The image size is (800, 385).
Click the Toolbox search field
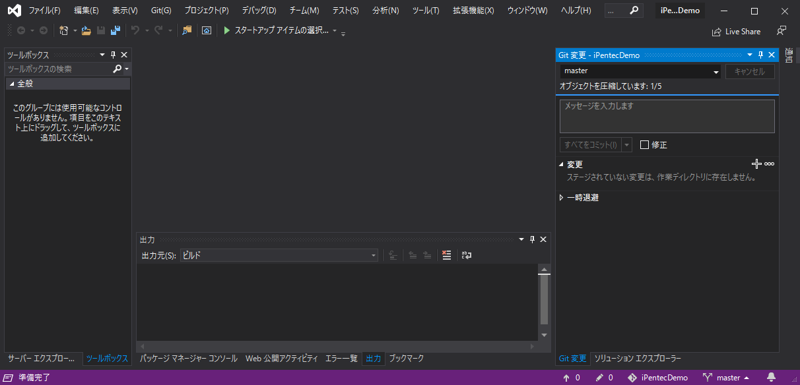(x=58, y=69)
